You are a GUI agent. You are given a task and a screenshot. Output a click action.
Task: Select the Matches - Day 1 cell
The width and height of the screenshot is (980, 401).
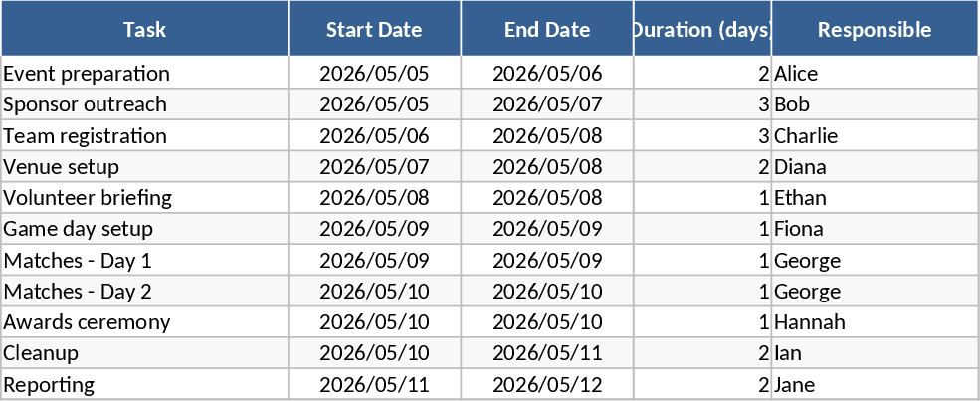tap(78, 261)
